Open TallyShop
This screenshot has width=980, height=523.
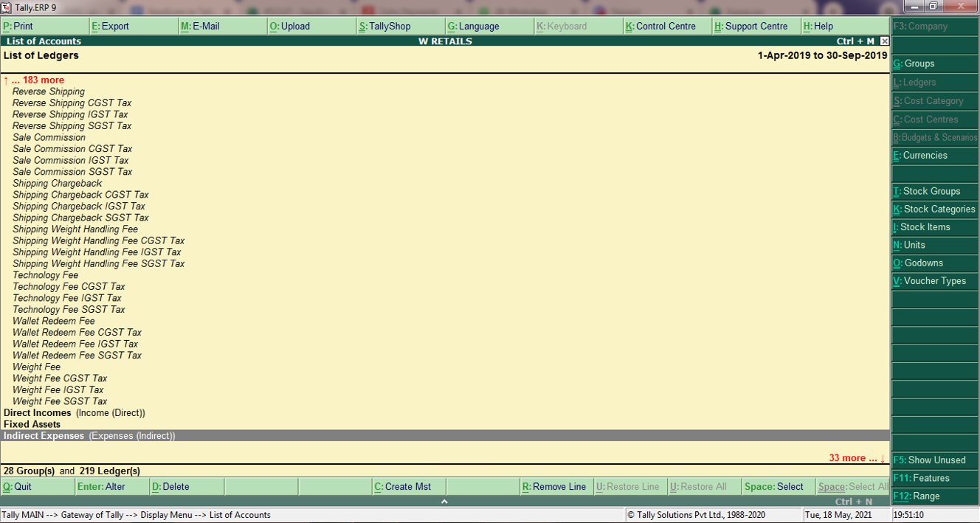[x=401, y=26]
